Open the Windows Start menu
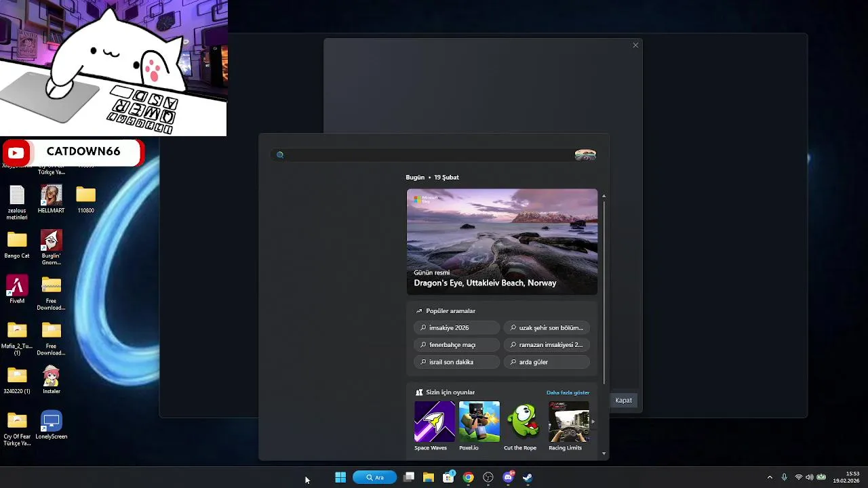This screenshot has width=868, height=488. 340,477
